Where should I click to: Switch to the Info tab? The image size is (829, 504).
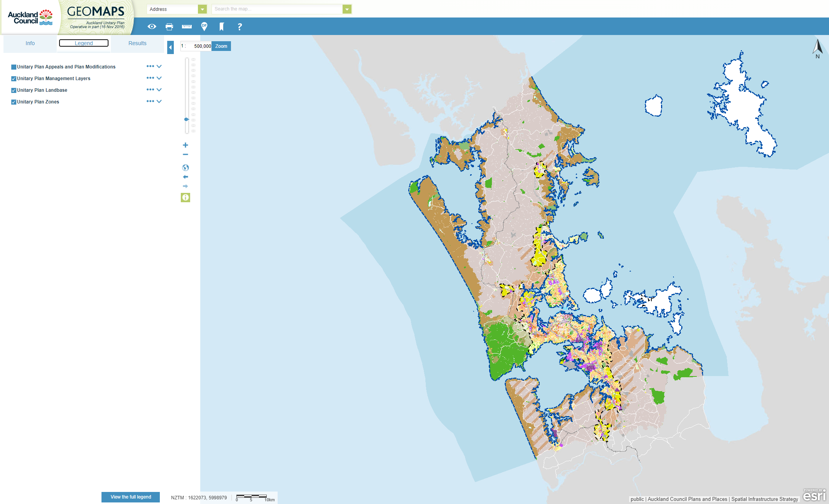tap(30, 43)
